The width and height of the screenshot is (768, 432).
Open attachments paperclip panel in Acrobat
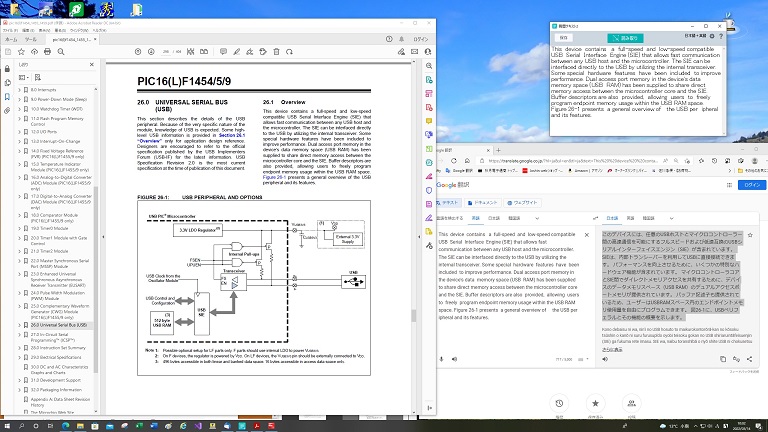[7, 111]
